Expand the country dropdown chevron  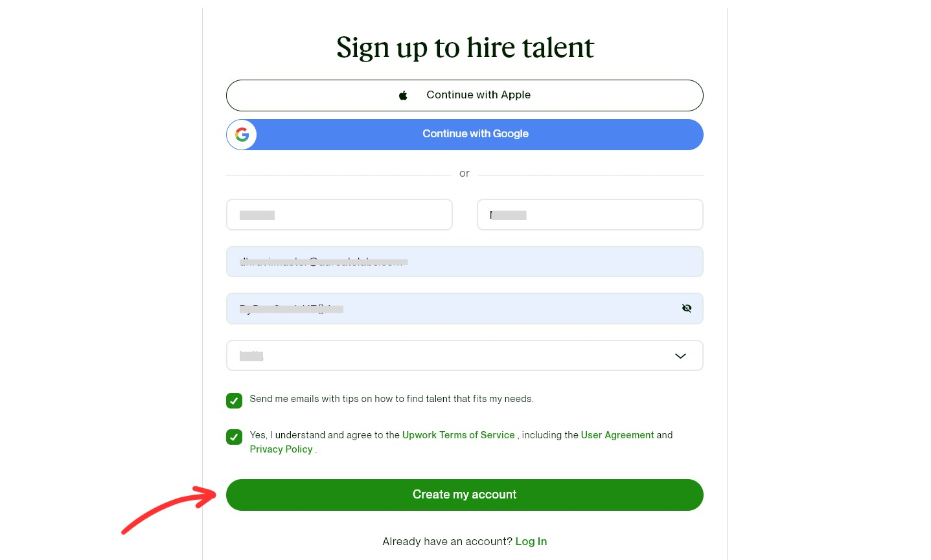coord(680,356)
